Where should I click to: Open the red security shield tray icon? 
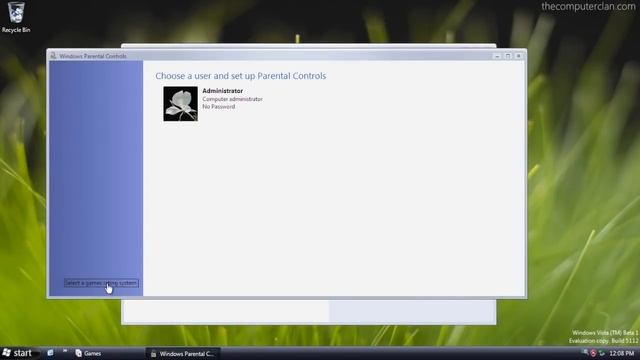[593, 353]
